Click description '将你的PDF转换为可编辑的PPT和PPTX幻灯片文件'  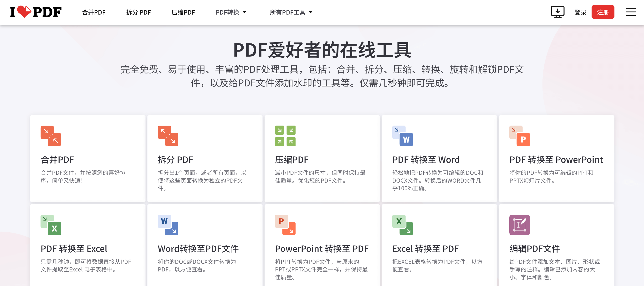[551, 176]
